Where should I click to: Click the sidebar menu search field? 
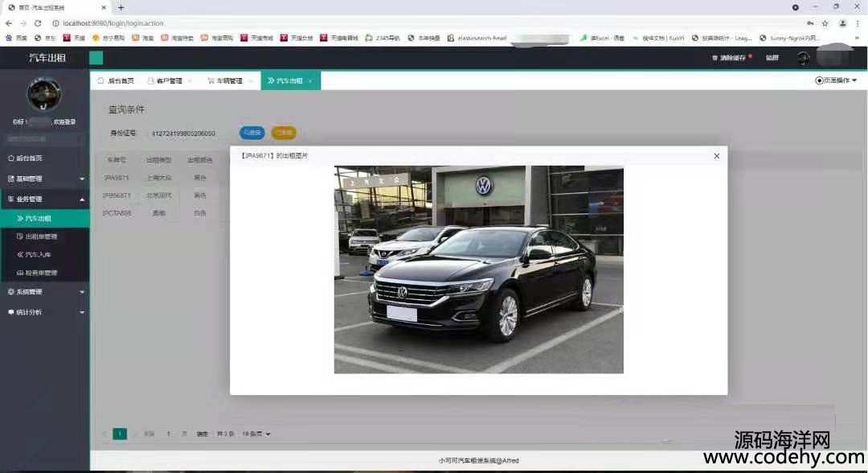pos(43,138)
